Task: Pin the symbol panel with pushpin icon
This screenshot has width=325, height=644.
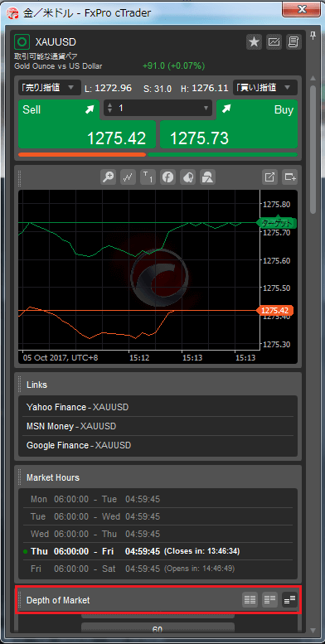Action: 313,36
